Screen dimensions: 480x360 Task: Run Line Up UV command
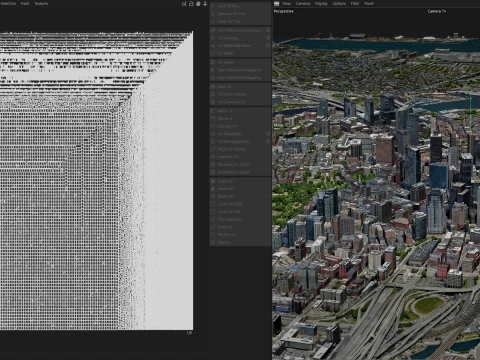pos(240,126)
